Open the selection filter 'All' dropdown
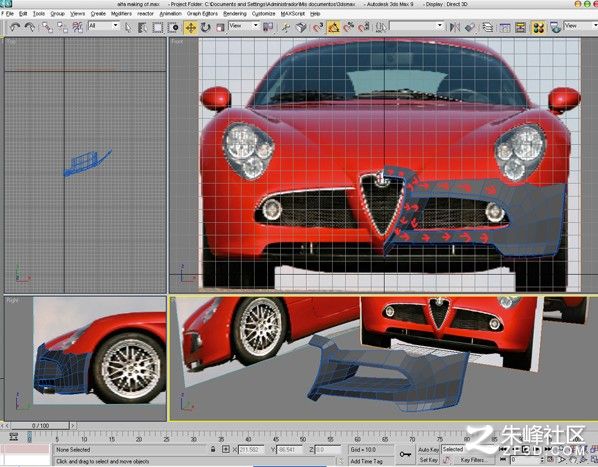This screenshot has width=598, height=467. [103, 26]
